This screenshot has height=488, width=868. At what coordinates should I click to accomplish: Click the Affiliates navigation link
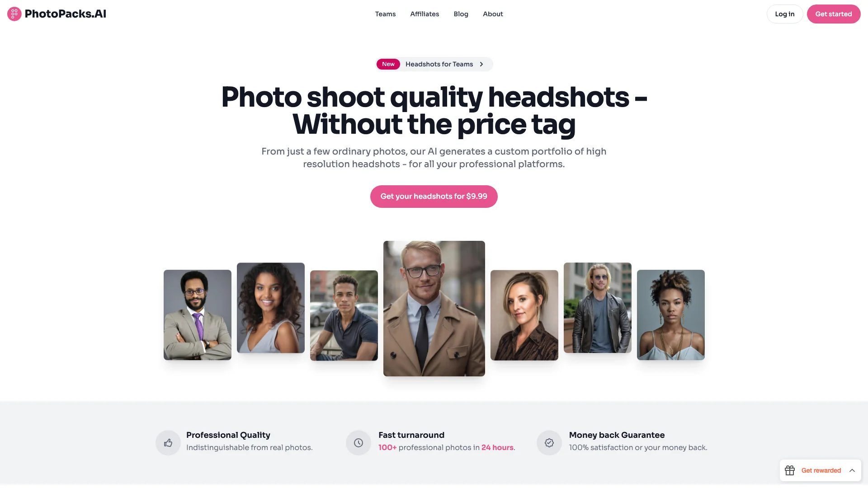click(425, 14)
